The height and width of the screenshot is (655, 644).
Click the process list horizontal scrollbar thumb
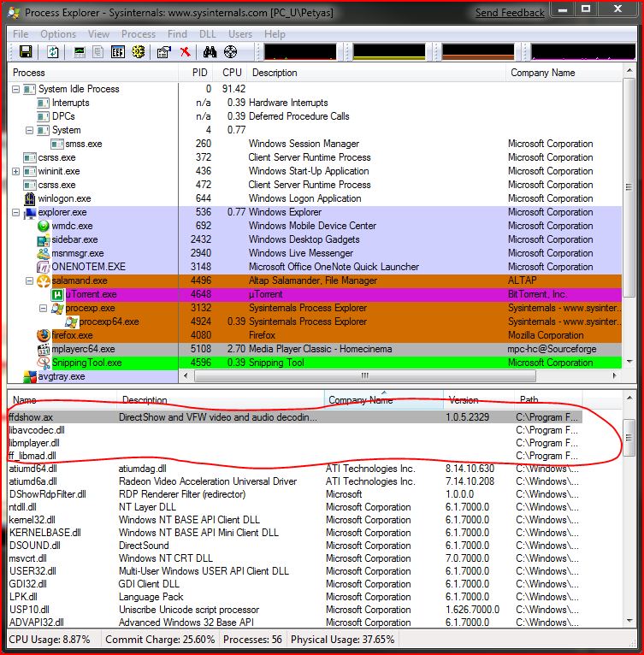pos(365,376)
